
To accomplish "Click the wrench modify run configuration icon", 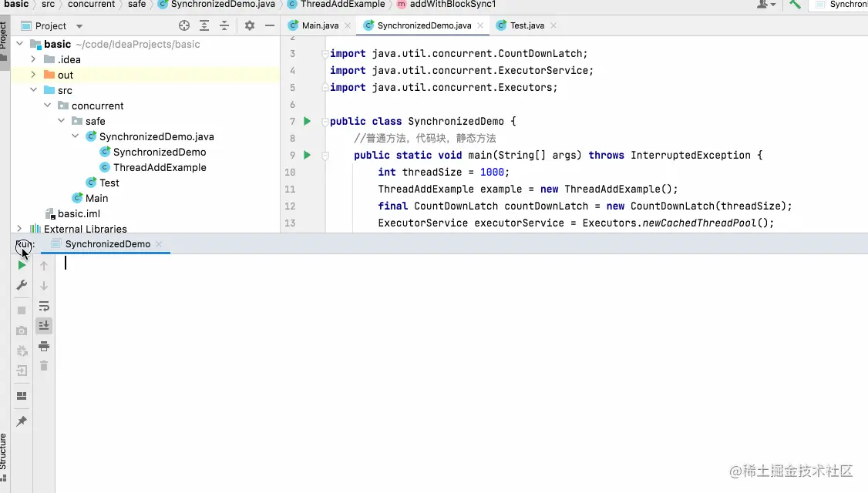I will pos(22,285).
